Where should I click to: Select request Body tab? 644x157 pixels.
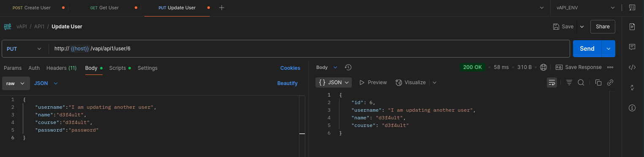click(94, 68)
